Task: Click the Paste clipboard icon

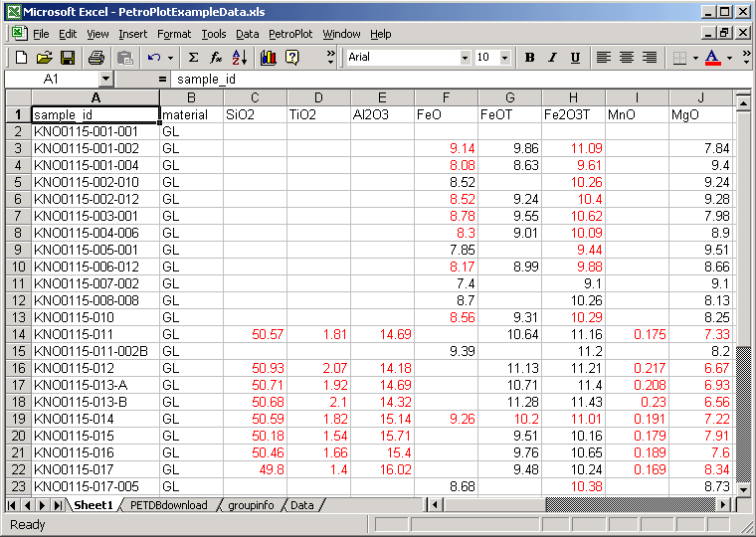Action: pos(125,58)
